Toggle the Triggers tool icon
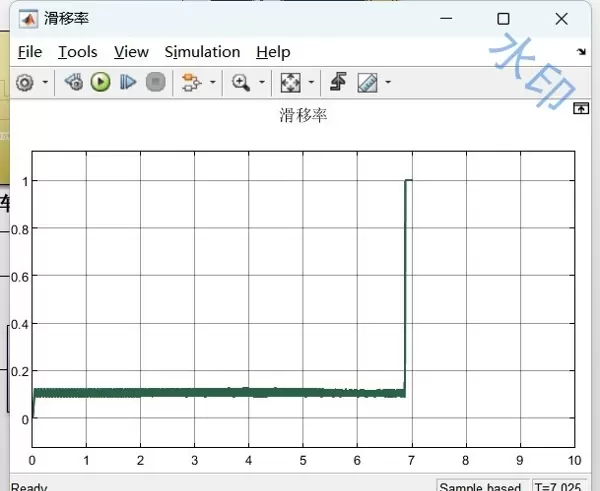This screenshot has height=491, width=600. click(337, 83)
